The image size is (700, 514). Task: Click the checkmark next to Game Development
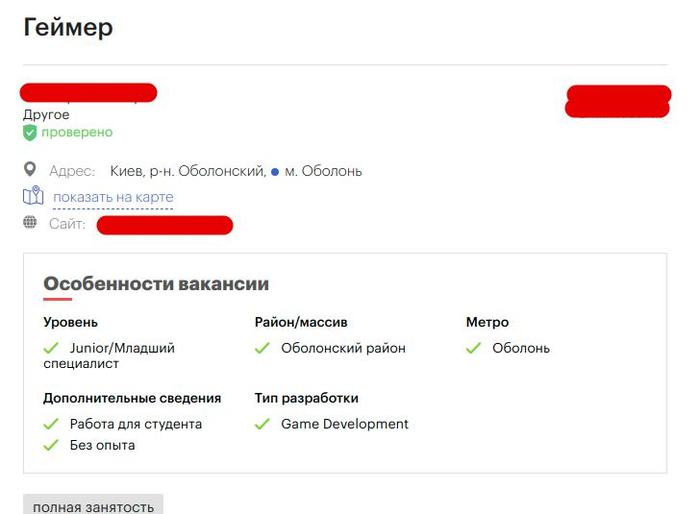pos(262,424)
